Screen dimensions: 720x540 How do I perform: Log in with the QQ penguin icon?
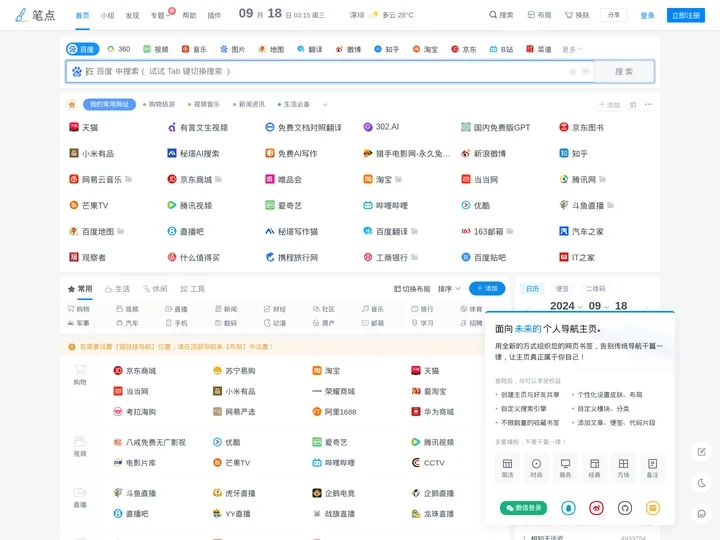tap(568, 508)
